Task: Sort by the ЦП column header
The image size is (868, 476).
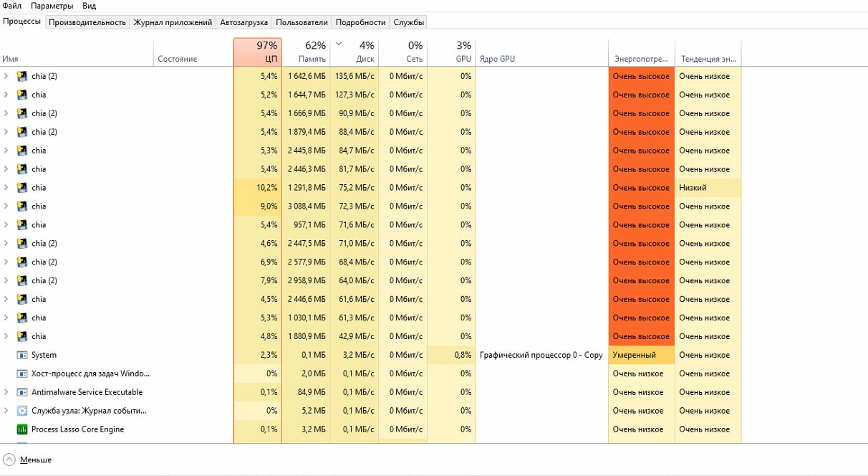Action: click(258, 52)
